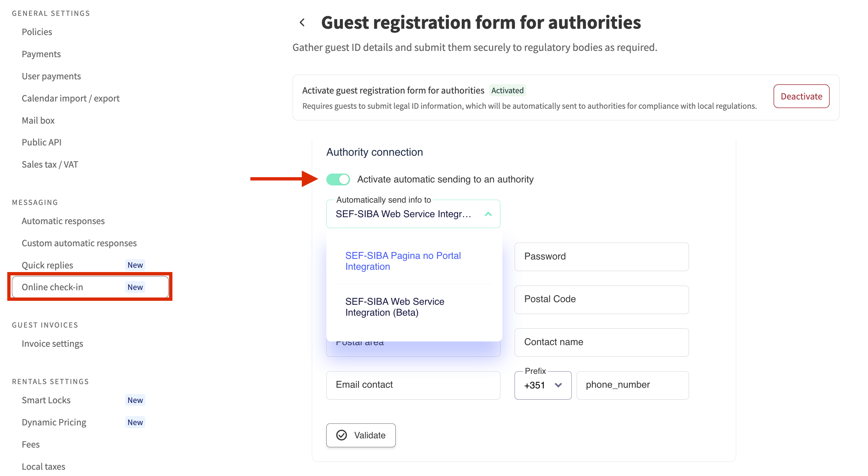This screenshot has width=868, height=476.
Task: Choose SEF-SIBA Web Service Integration (Beta)
Action: [x=395, y=307]
